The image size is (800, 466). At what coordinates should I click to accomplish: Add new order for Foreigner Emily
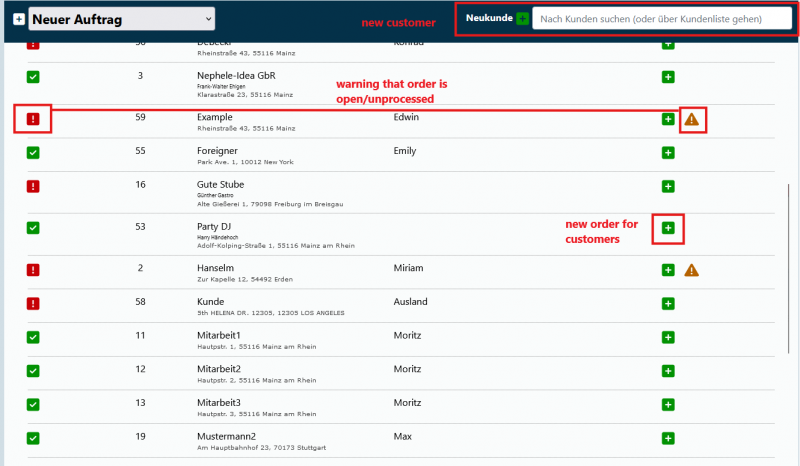pos(668,153)
